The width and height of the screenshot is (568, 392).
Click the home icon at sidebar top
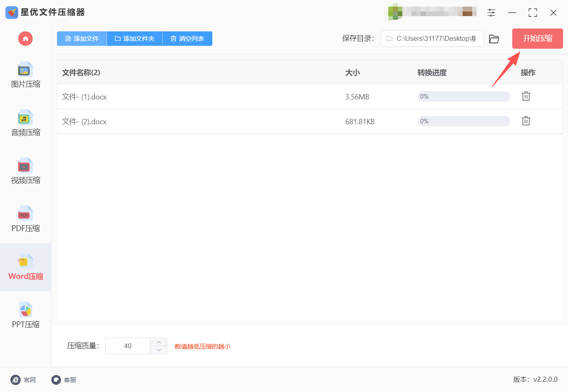[x=25, y=38]
